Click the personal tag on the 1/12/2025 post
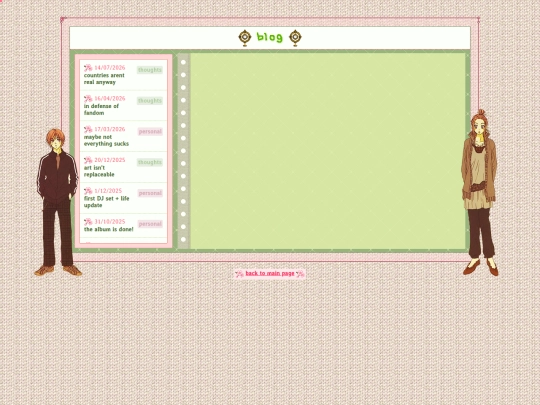Image resolution: width=540 pixels, height=405 pixels. tap(150, 193)
